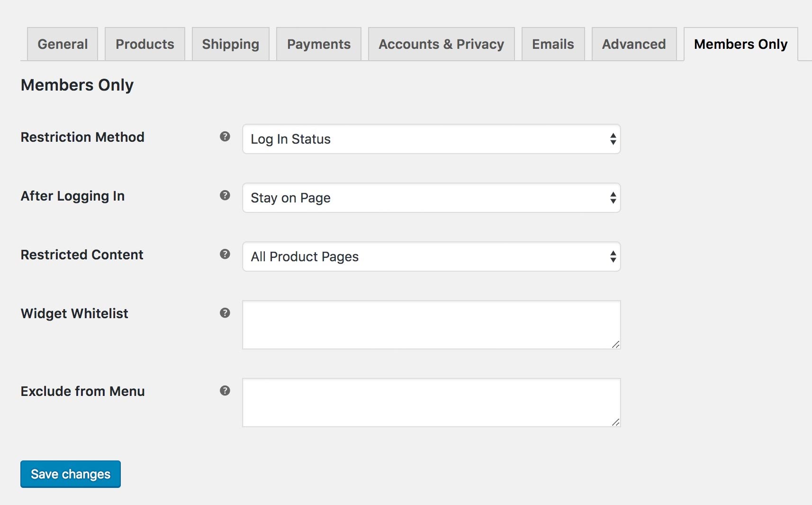This screenshot has height=505, width=812.
Task: Switch to the General tab
Action: tap(63, 44)
